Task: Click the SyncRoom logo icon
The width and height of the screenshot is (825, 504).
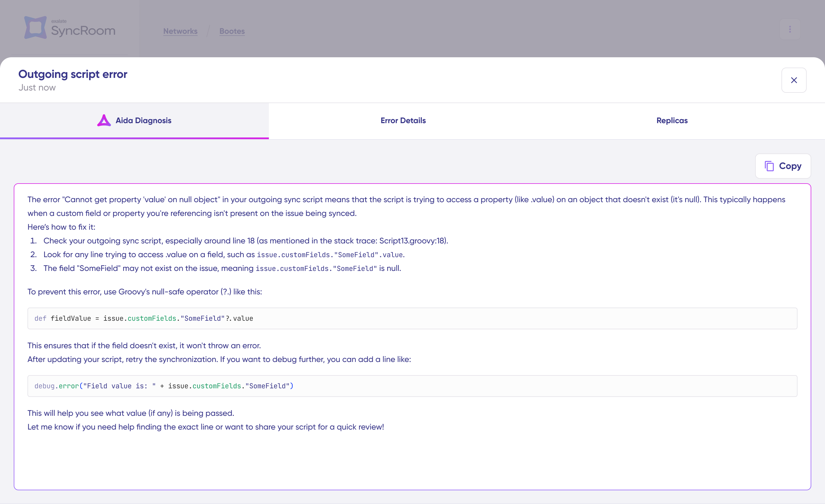Action: [35, 27]
